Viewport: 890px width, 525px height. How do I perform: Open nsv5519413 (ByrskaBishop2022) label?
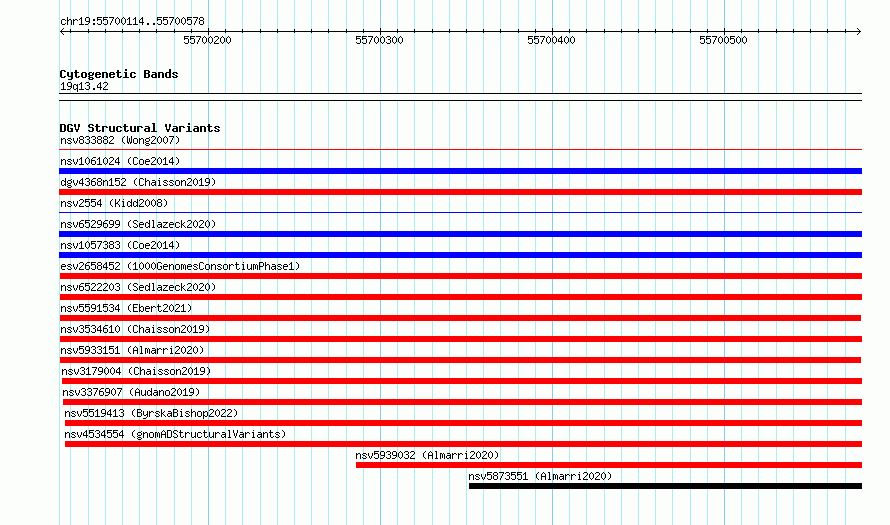pyautogui.click(x=151, y=413)
